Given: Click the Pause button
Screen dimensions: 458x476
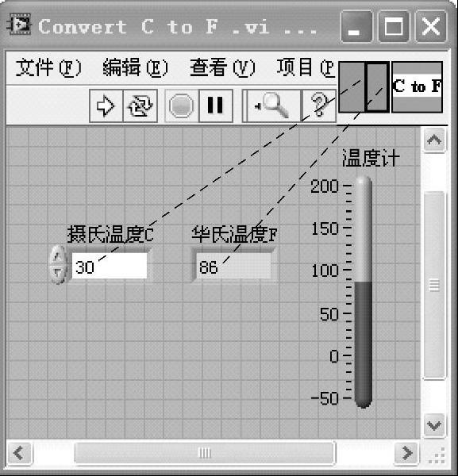Looking at the screenshot, I should (x=216, y=106).
